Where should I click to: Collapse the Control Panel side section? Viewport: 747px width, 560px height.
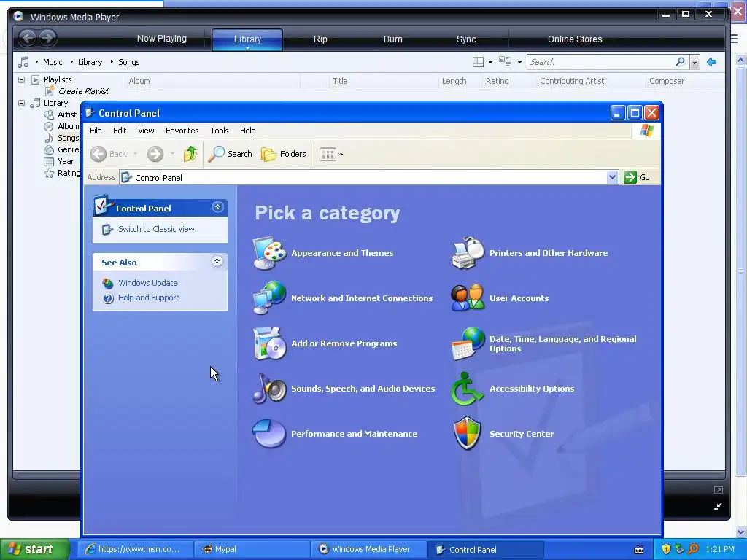(x=217, y=207)
